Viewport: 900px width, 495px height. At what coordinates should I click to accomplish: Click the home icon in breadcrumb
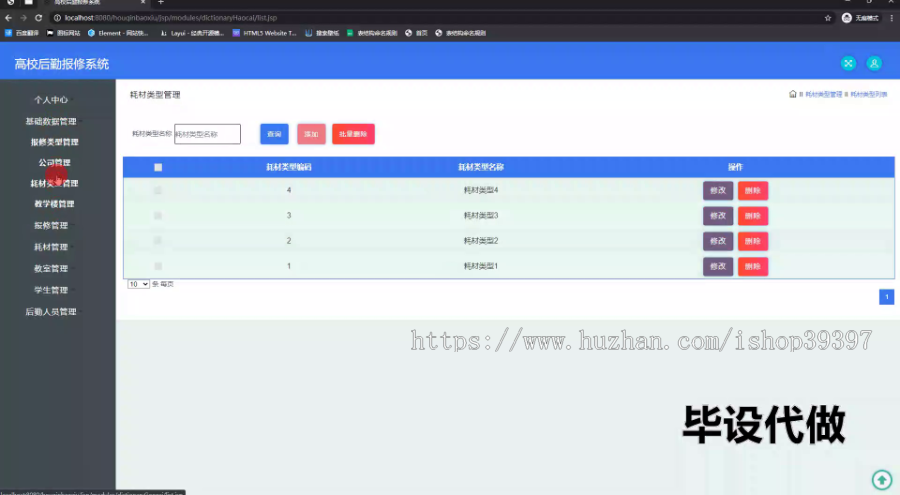click(x=793, y=94)
